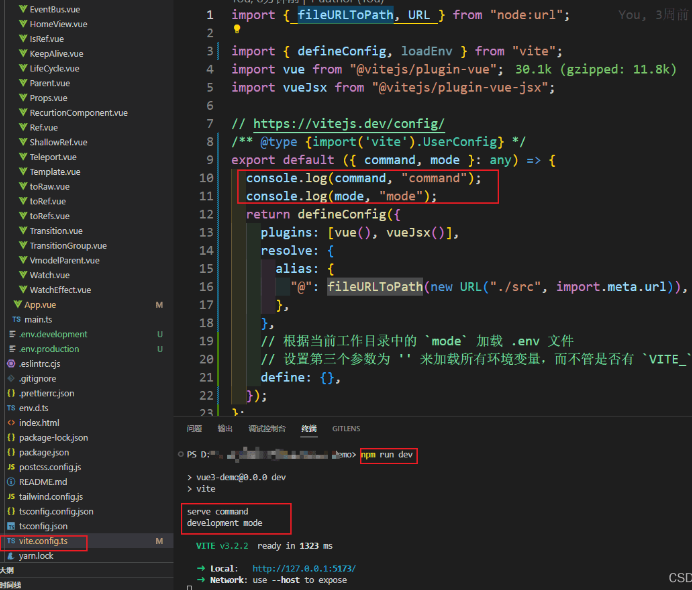Click the fileURLToPath call on line 16
The image size is (692, 590).
click(x=375, y=286)
